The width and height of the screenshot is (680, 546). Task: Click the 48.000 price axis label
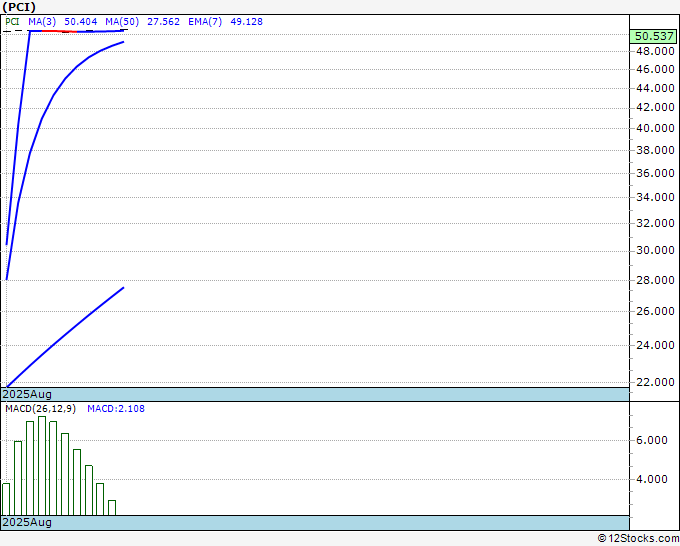tap(655, 51)
